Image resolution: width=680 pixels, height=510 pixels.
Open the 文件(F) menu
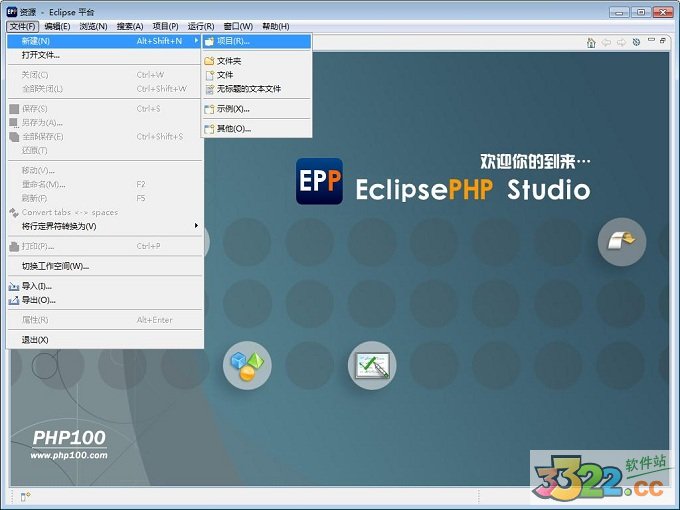[23, 26]
